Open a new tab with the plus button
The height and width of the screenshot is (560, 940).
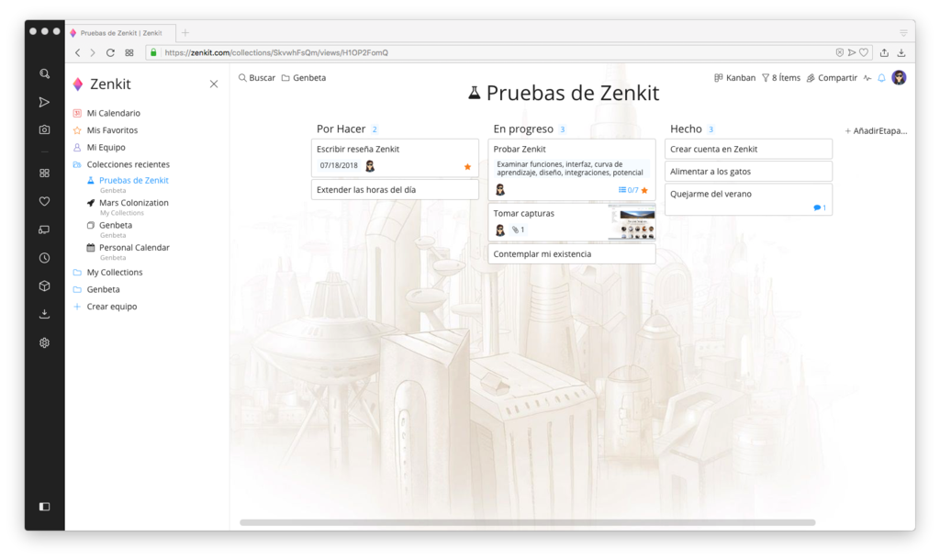click(185, 33)
